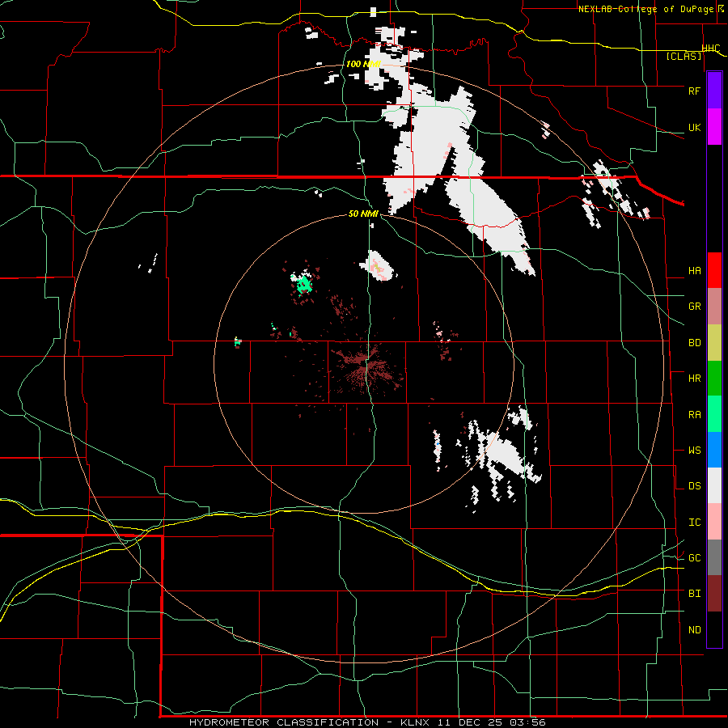This screenshot has width=728, height=728.
Task: Click the WS blue legend swatch
Action: [714, 450]
